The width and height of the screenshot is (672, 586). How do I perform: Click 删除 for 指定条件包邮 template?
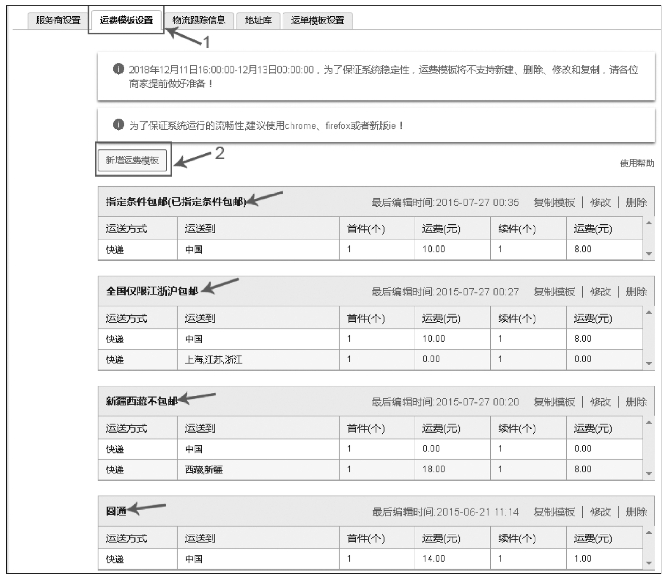[x=636, y=202]
